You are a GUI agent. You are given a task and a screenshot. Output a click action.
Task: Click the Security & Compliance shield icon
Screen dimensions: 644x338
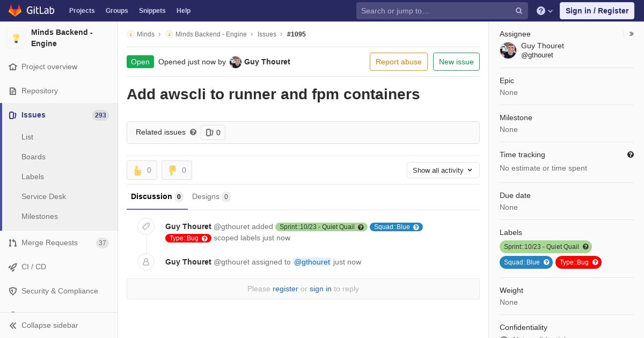coord(13,291)
